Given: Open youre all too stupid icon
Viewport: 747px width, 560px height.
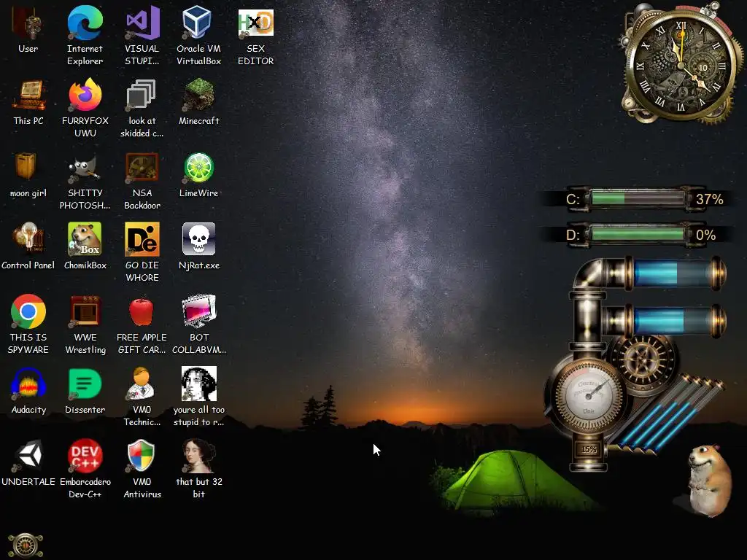Looking at the screenshot, I should point(198,384).
